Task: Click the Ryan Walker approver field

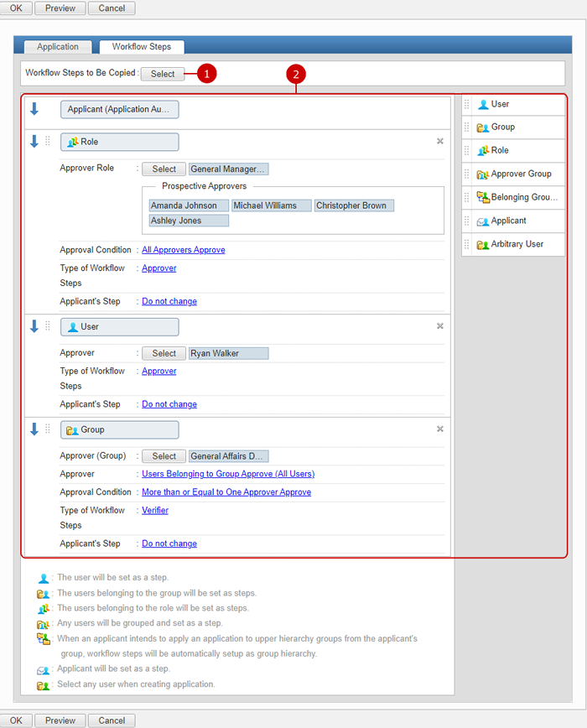Action: [x=228, y=353]
